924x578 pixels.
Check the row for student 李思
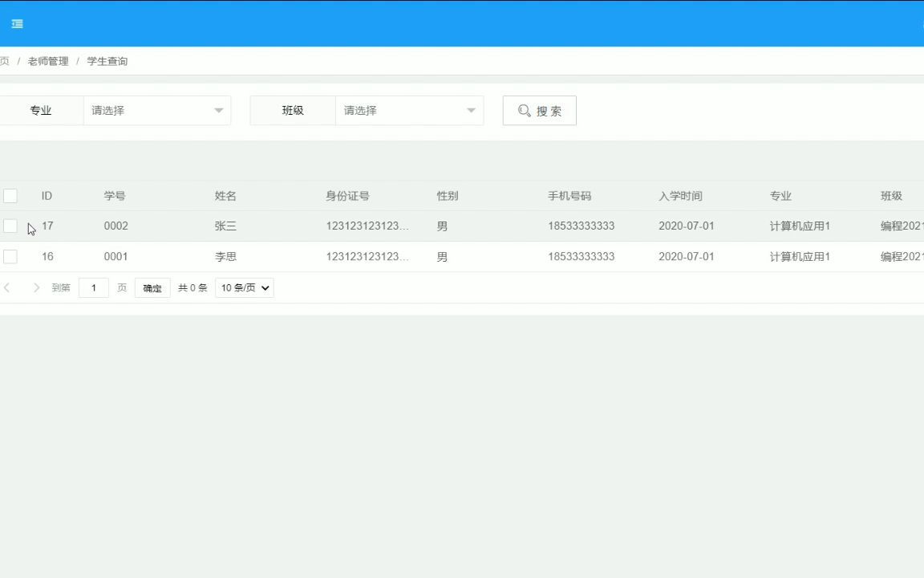[x=10, y=256]
